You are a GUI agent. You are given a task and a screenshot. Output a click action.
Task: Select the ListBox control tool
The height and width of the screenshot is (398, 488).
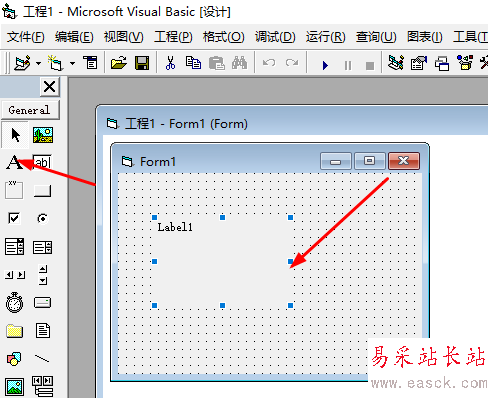click(x=42, y=247)
